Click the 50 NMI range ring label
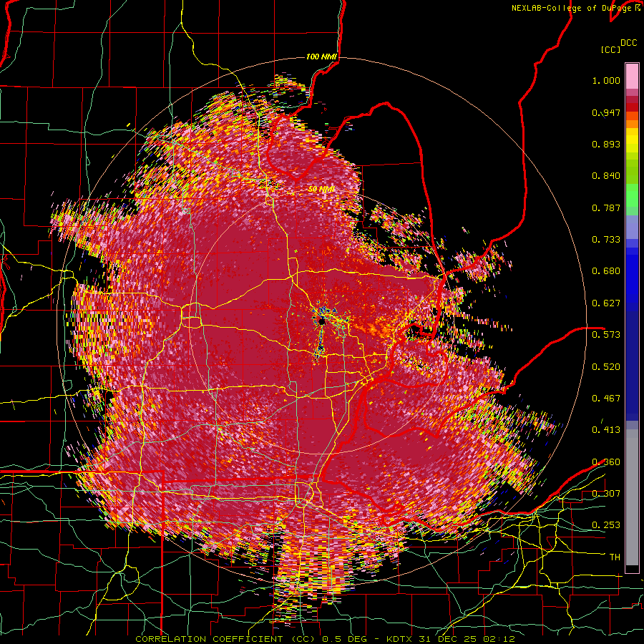The height and width of the screenshot is (644, 644). pos(321,190)
